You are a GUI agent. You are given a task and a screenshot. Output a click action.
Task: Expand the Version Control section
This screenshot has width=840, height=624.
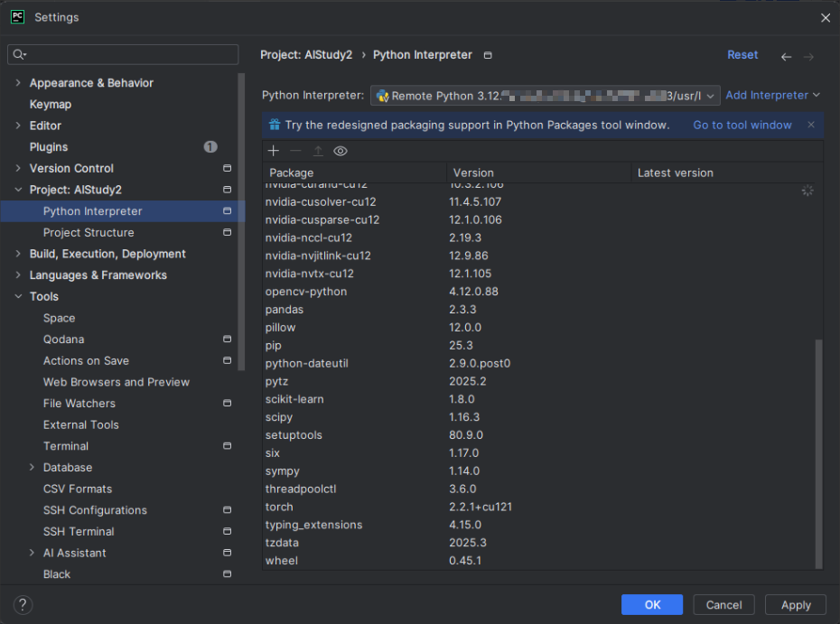point(18,168)
